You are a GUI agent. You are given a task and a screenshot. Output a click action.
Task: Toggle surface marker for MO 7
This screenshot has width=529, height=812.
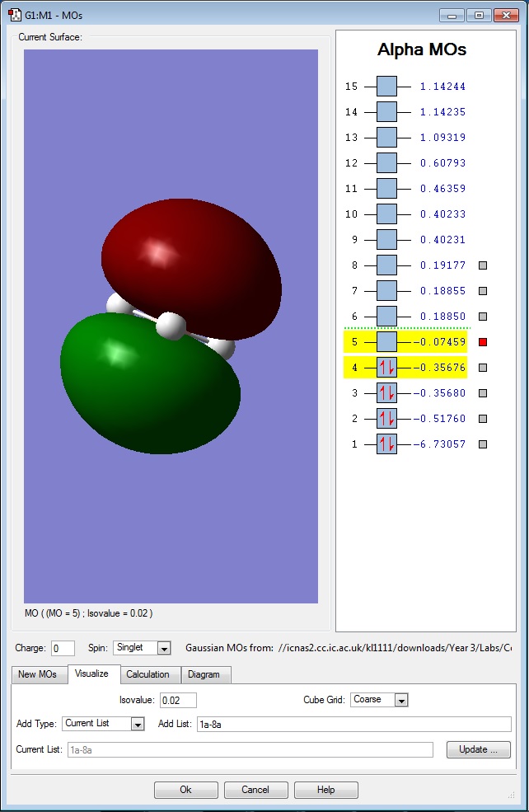click(483, 290)
